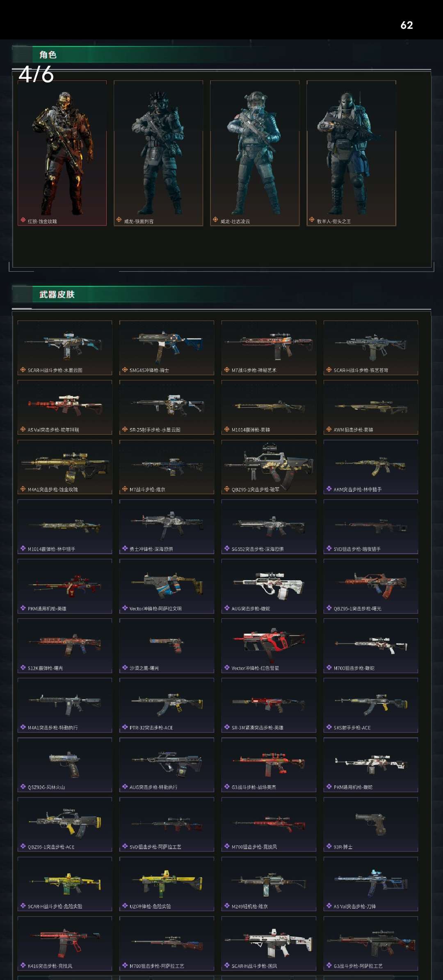This screenshot has height=980, width=443.
Task: Click the gold rarity icon beside 牧羊人-街头之王
Action: [x=312, y=220]
